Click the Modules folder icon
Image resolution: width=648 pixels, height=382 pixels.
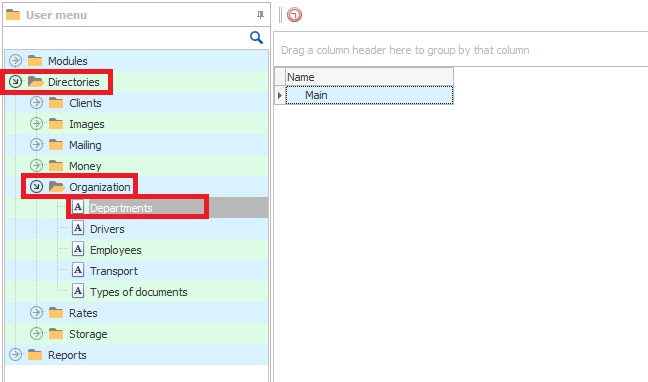click(35, 61)
